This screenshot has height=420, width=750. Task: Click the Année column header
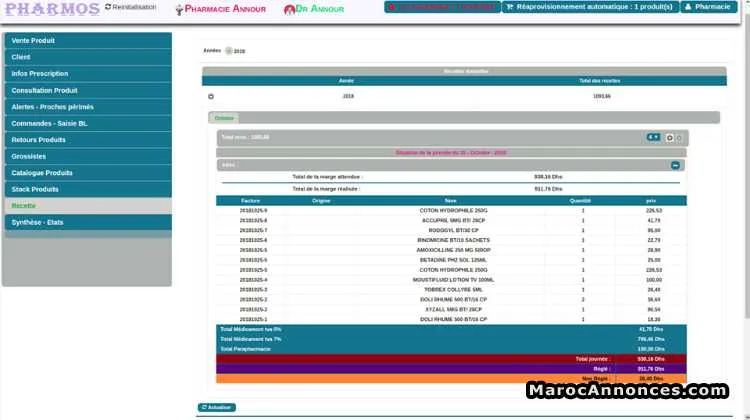tap(346, 81)
